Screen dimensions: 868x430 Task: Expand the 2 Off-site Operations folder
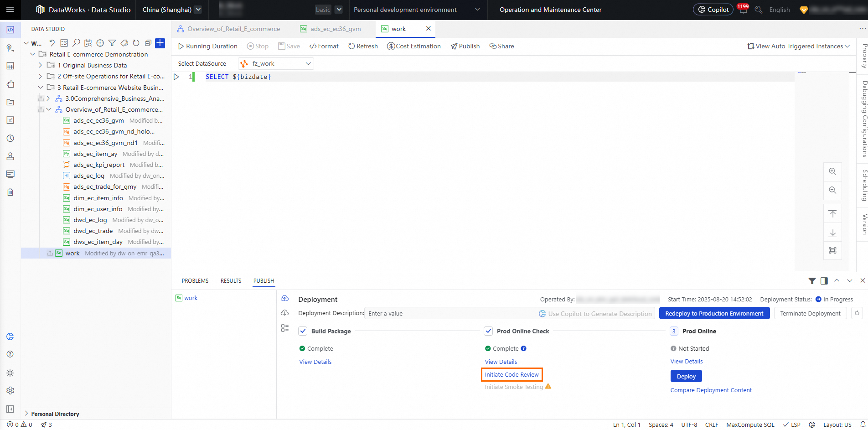click(40, 76)
